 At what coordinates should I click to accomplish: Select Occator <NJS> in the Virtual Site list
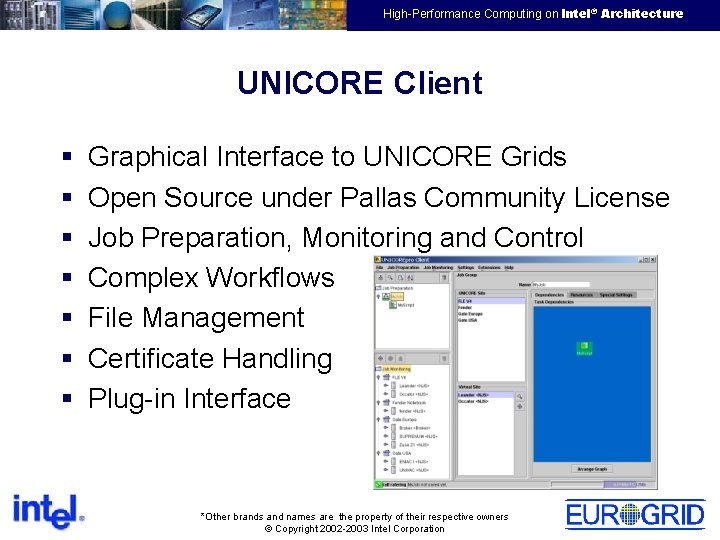485,401
